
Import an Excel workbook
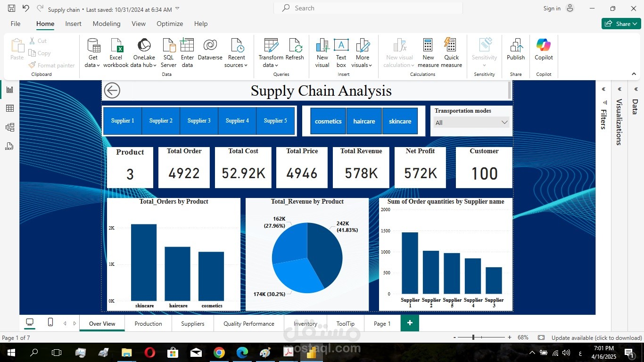click(116, 53)
